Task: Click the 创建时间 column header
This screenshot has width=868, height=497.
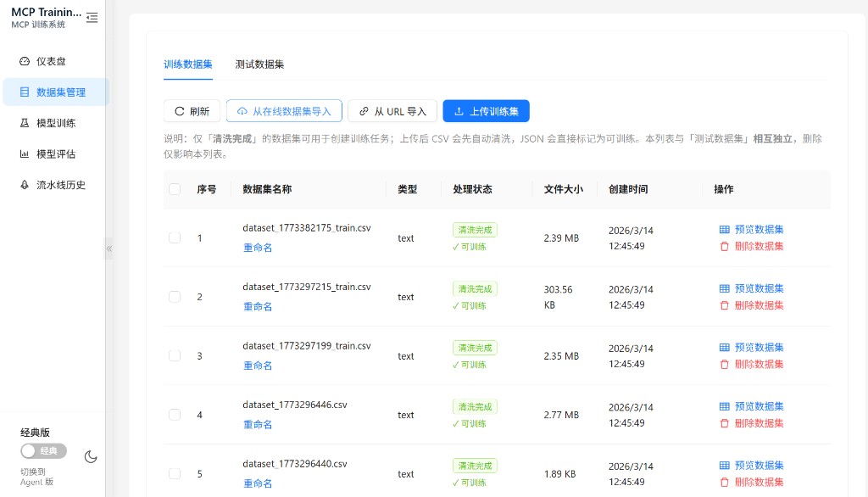Action: (628, 189)
